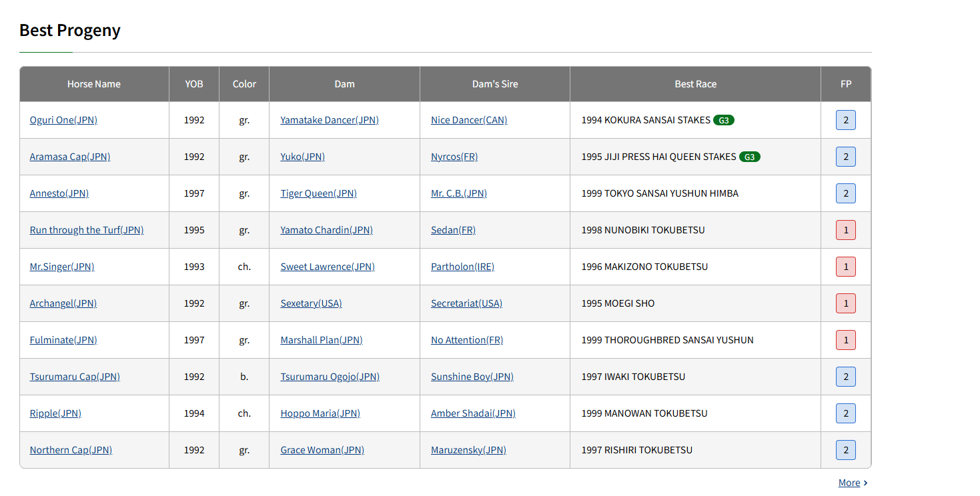This screenshot has height=496, width=980.
Task: Open dam's sire Sedan(FR) link
Action: tap(453, 230)
